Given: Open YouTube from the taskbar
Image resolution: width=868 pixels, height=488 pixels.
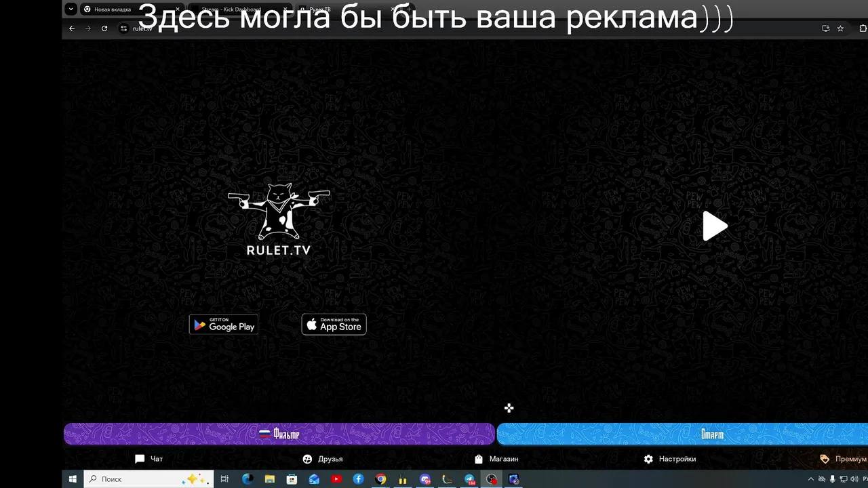Looking at the screenshot, I should point(336,479).
